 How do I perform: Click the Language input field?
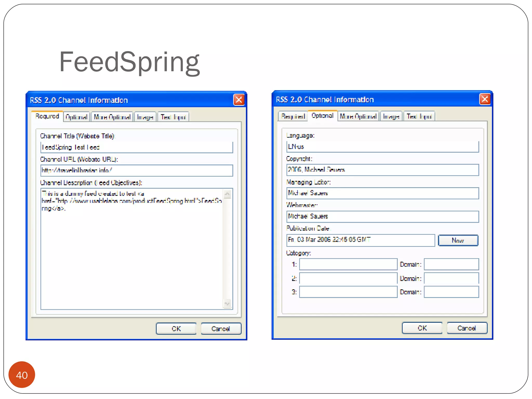(x=383, y=147)
